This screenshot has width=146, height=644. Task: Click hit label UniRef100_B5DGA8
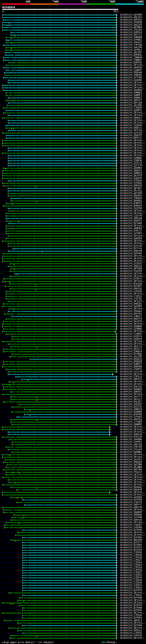pos(131,72)
